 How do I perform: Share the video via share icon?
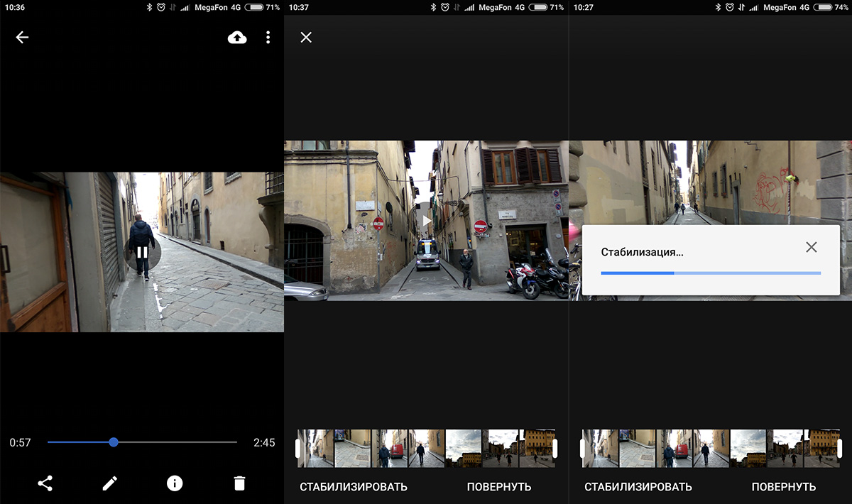click(45, 483)
